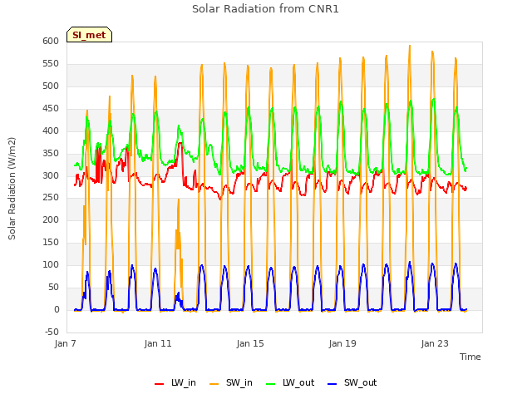The image size is (532, 399).
Task: Click the 100 y-axis tick label
Action: tap(51, 264)
